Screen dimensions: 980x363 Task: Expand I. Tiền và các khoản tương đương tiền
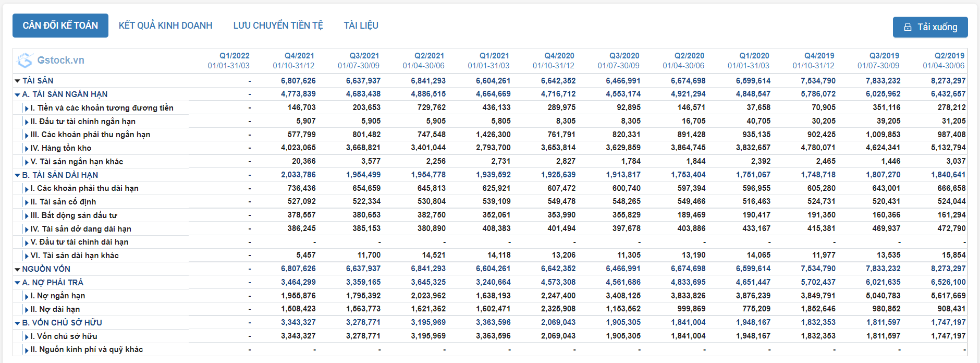tap(27, 108)
